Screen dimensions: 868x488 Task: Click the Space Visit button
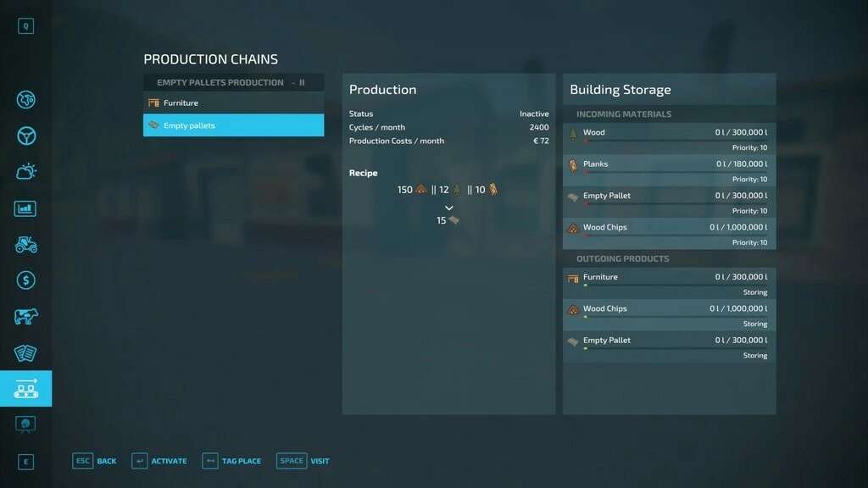[303, 461]
